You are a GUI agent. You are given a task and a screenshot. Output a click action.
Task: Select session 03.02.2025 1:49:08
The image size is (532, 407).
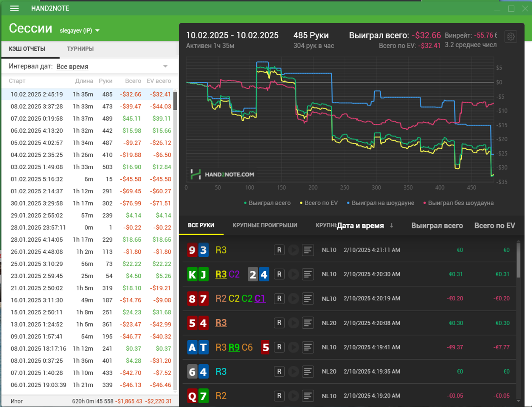pyautogui.click(x=87, y=167)
